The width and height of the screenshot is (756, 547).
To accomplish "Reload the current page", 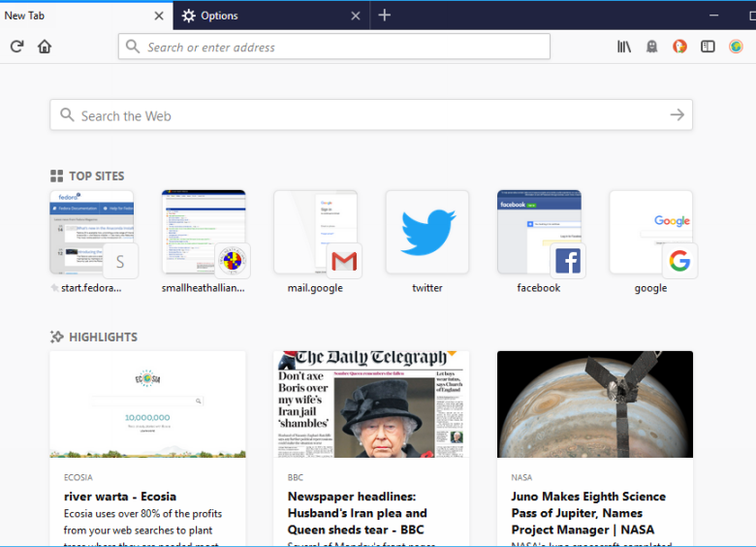I will click(x=16, y=47).
